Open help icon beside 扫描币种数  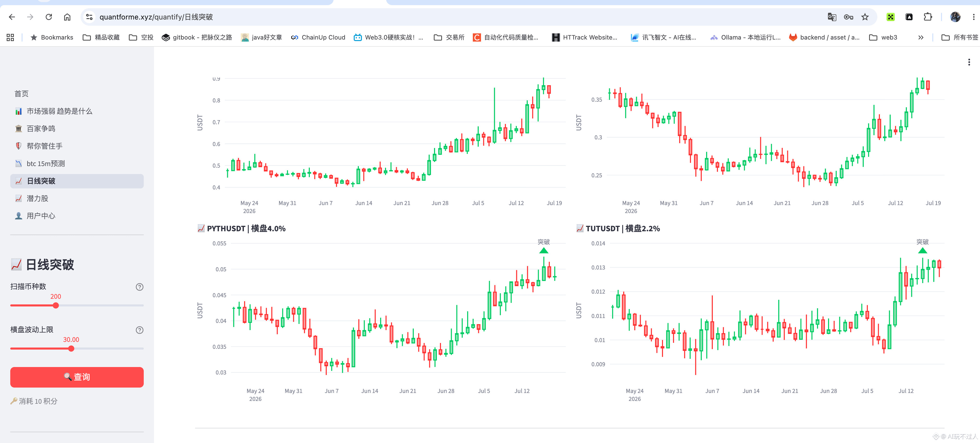coord(140,287)
